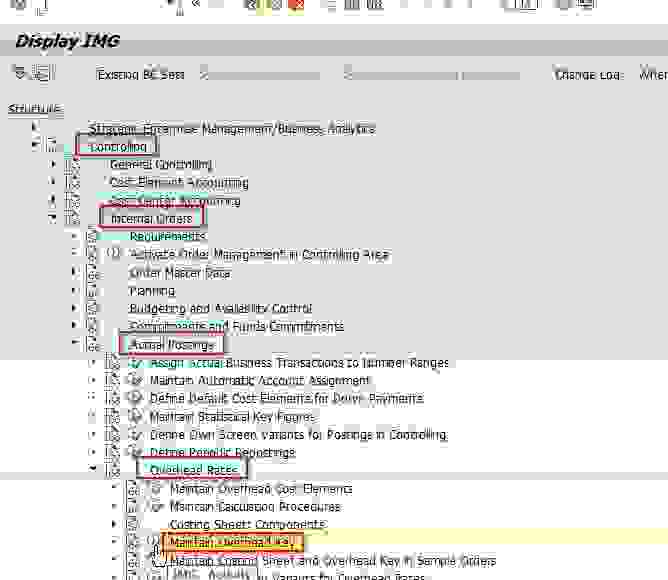Open documentation icon beside Cost Element Accounting
This screenshot has height=580, width=668.
[72, 183]
